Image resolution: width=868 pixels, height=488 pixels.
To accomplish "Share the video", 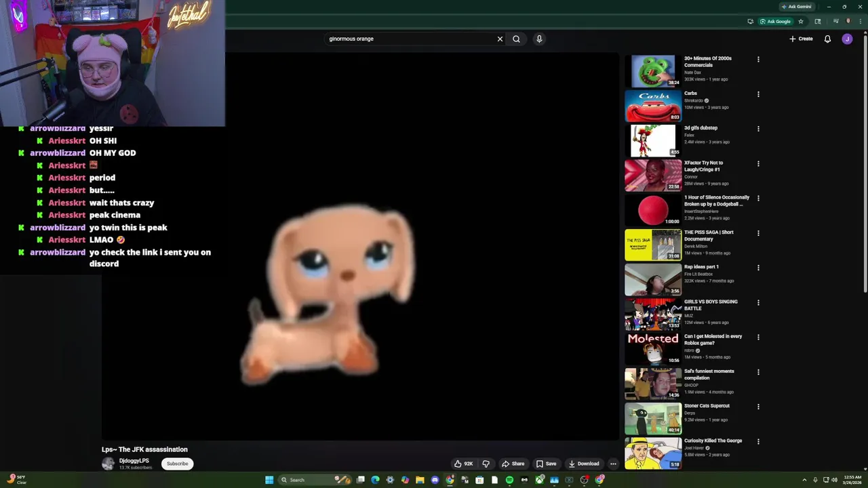I will [513, 464].
